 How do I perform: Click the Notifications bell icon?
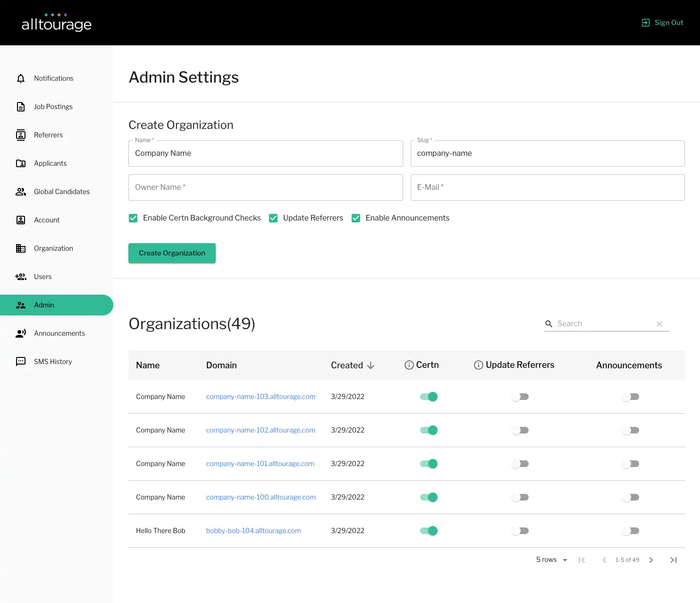coord(21,78)
